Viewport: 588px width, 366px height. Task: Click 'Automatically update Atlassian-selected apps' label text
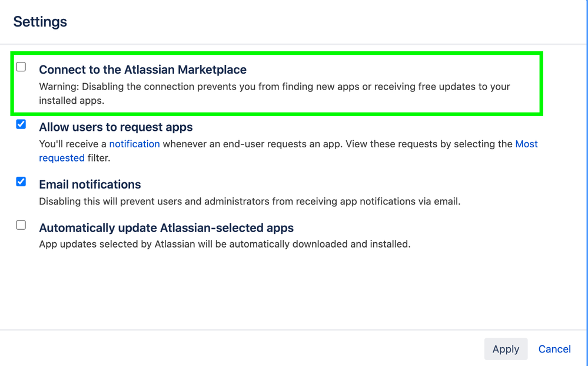166,228
